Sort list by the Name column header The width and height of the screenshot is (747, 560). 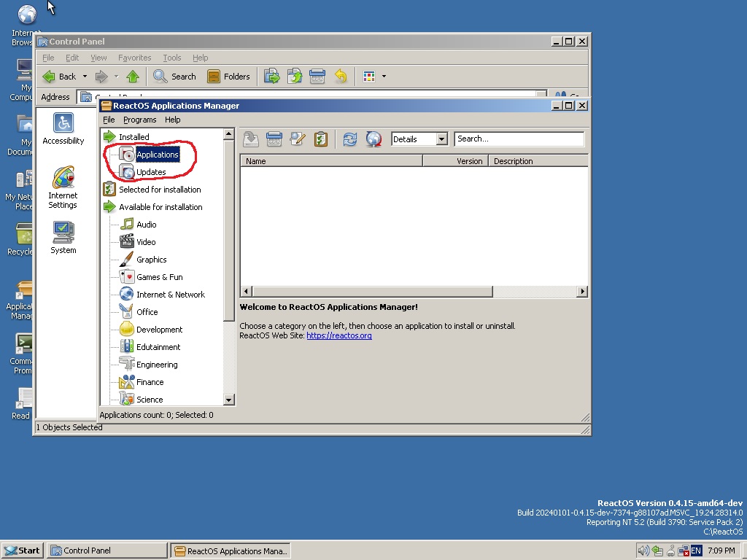[x=332, y=161]
